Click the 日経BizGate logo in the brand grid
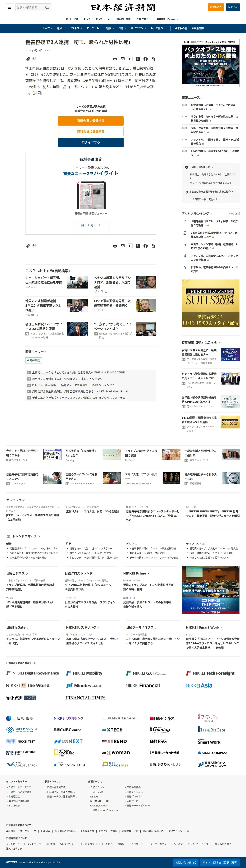The image size is (246, 868). pyautogui.click(x=212, y=730)
